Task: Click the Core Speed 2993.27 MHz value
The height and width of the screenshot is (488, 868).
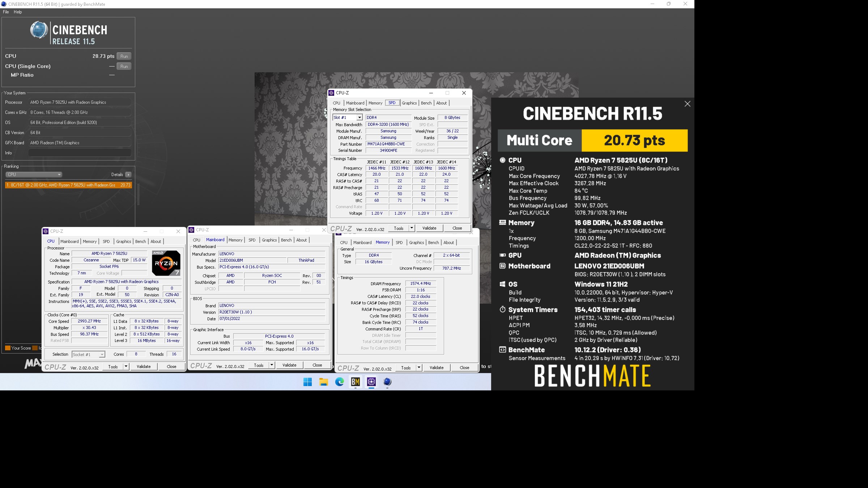Action: pyautogui.click(x=89, y=321)
